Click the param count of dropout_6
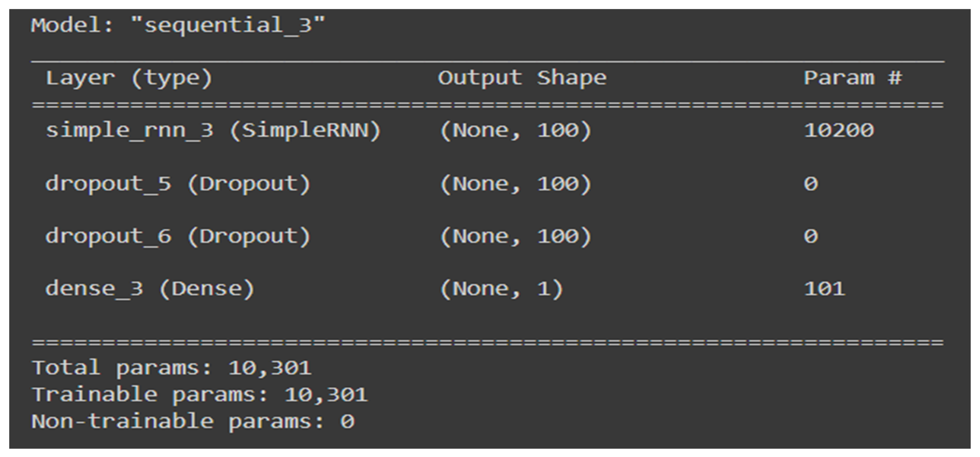 (811, 237)
